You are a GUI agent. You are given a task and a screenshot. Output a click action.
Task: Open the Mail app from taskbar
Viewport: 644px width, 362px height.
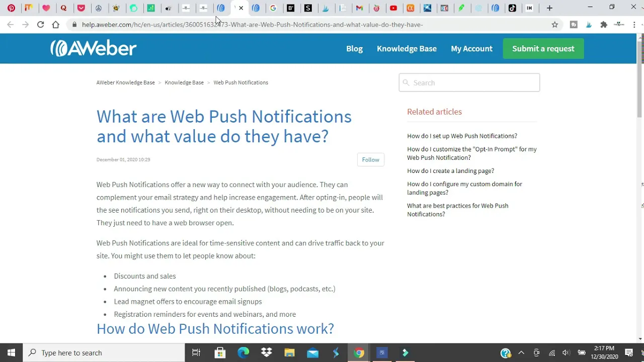tap(312, 352)
